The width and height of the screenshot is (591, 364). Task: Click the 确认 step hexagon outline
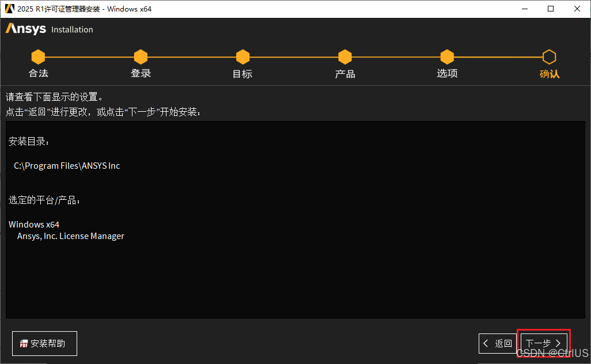[549, 57]
